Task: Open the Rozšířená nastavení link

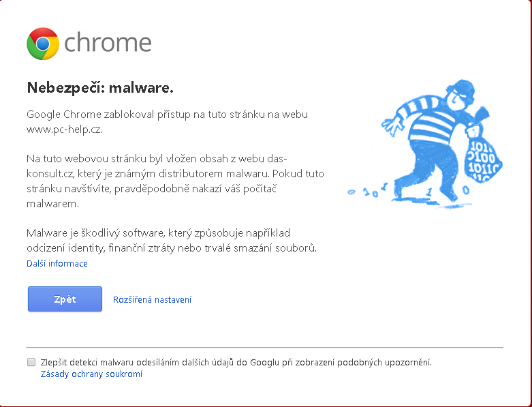Action: point(152,299)
